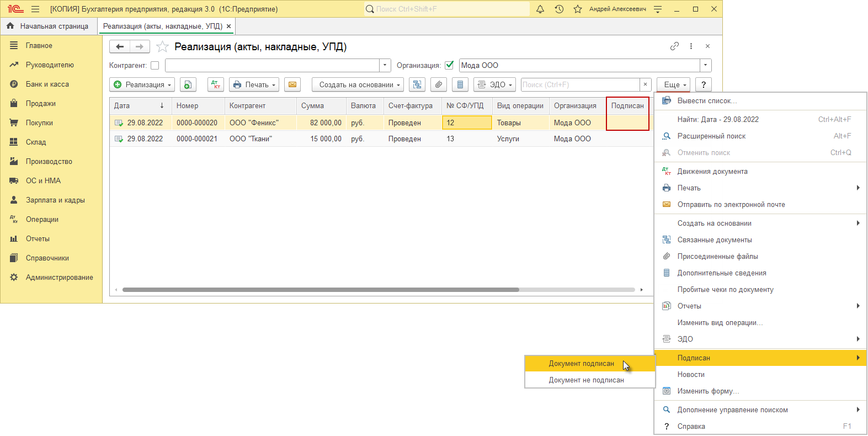The width and height of the screenshot is (868, 436).
Task: Open related documents structure toolbar icon
Action: (x=417, y=84)
